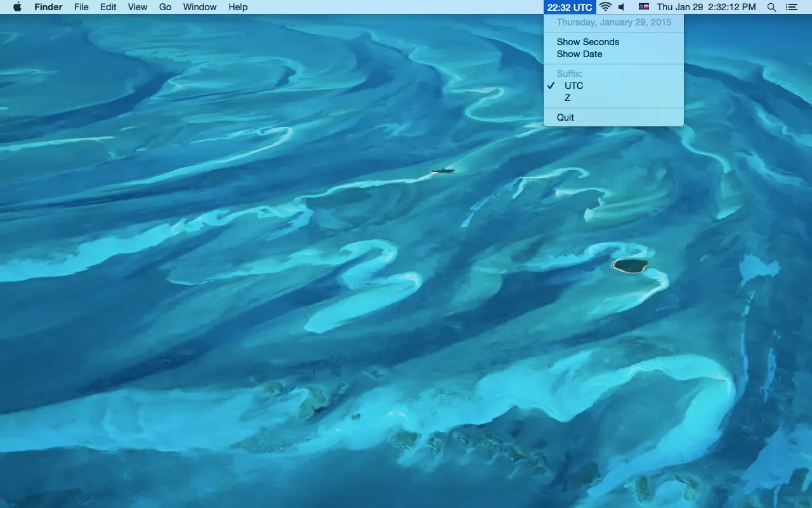Click the Thursday, January 29, 2015 header
The width and height of the screenshot is (812, 508).
tap(613, 22)
